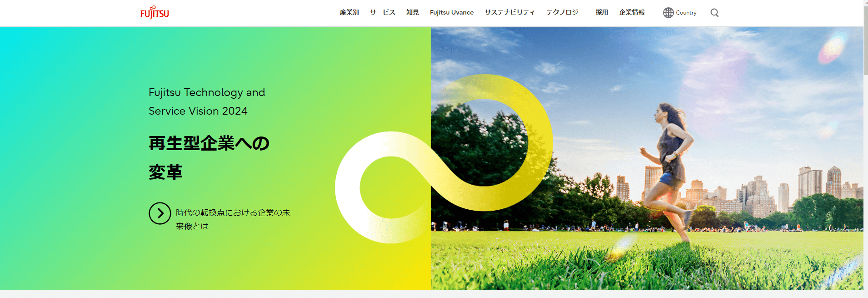This screenshot has width=868, height=298.
Task: Click the photo of the running woman
Action: click(668, 168)
